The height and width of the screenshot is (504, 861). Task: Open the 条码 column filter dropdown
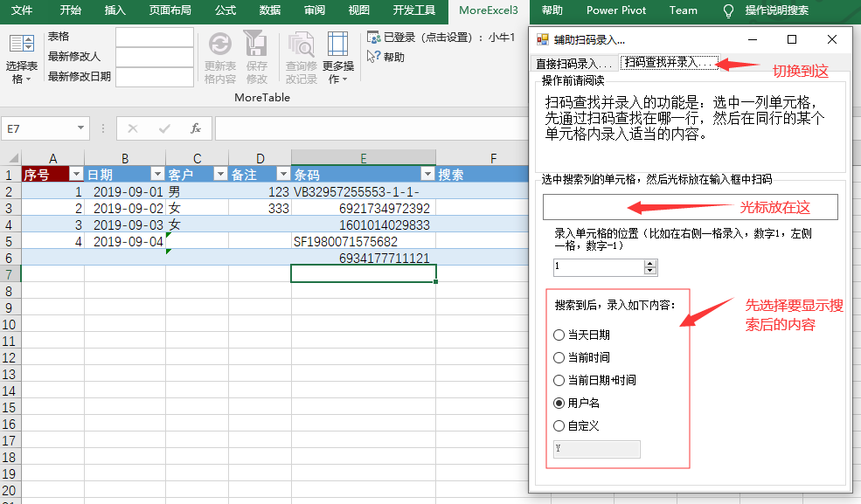point(427,174)
